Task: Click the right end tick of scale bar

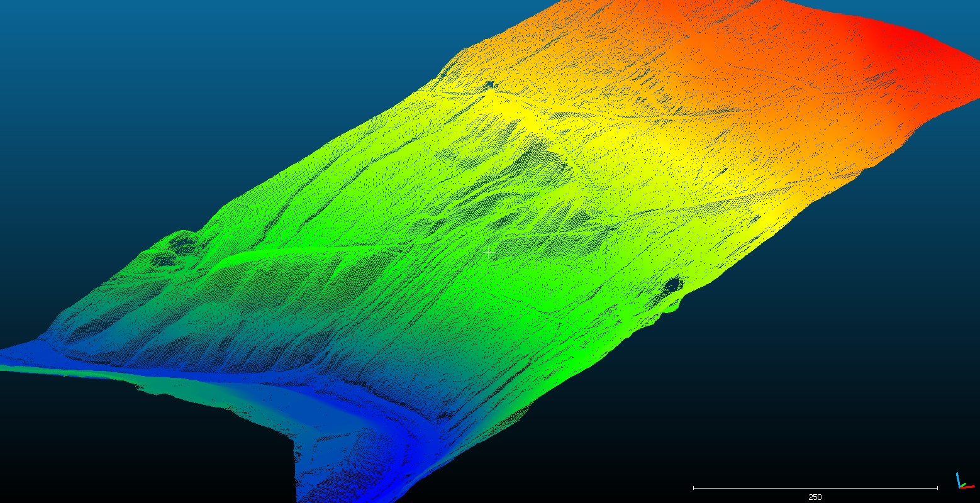Action: pos(937,487)
